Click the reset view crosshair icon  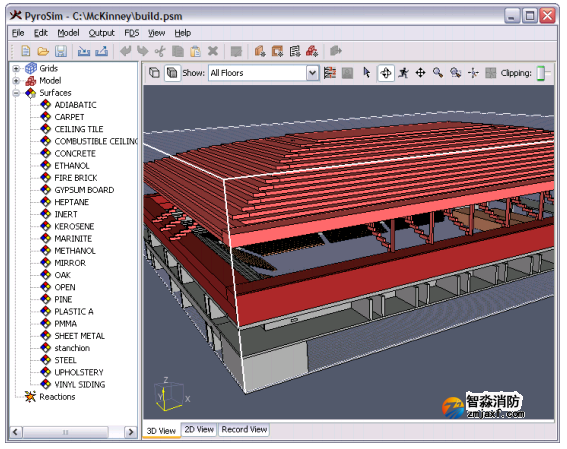pyautogui.click(x=473, y=73)
